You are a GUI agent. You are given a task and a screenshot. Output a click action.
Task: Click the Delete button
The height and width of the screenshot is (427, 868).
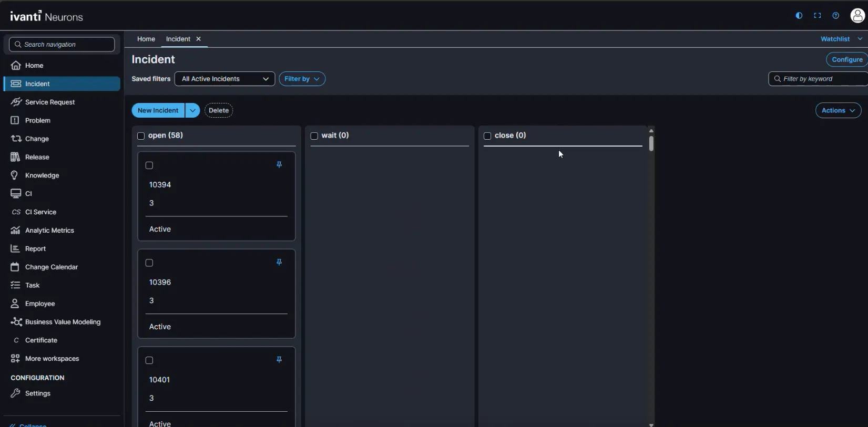(219, 110)
